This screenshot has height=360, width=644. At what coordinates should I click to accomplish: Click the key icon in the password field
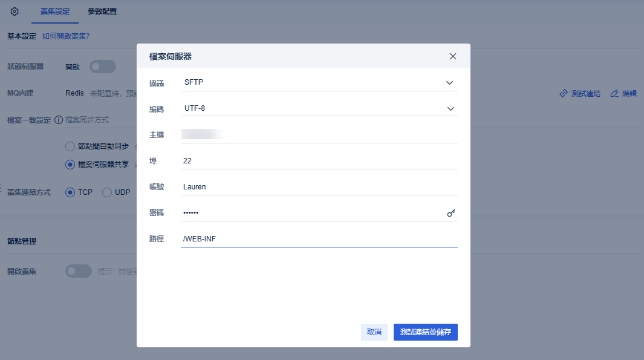tap(450, 213)
